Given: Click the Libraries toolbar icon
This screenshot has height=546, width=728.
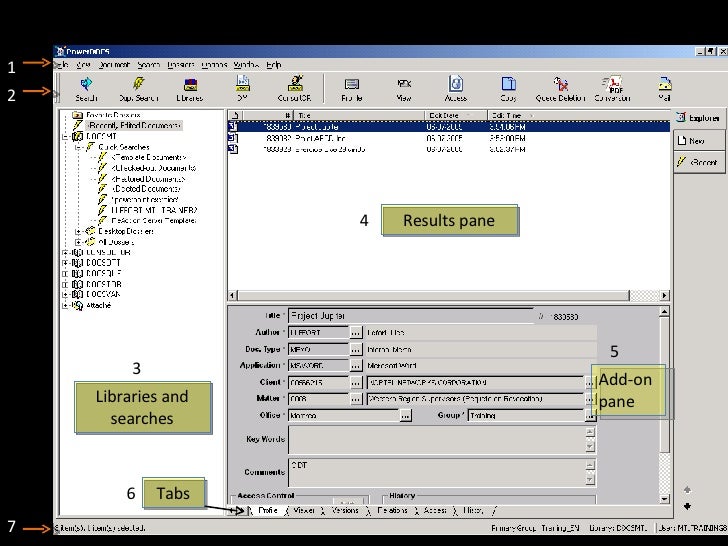Looking at the screenshot, I should click(x=190, y=89).
